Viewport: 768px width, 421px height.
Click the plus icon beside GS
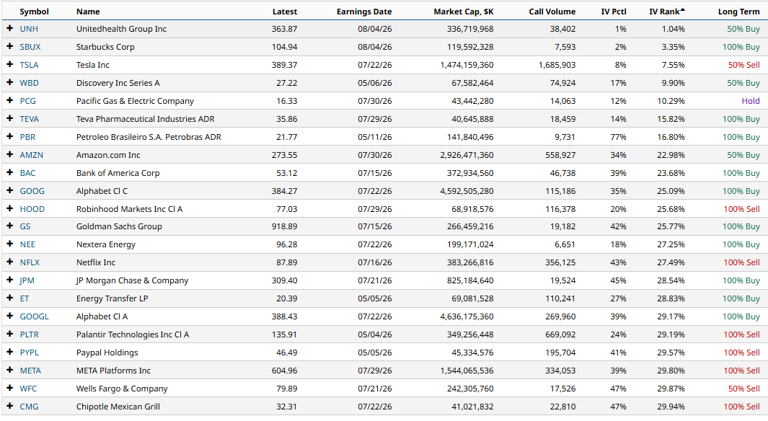pyautogui.click(x=9, y=226)
